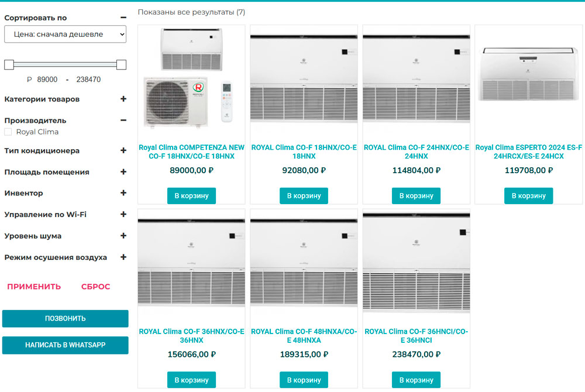Click the НАПИСАТЬ В WHATSAPP button
This screenshot has width=585, height=392.
tap(66, 345)
